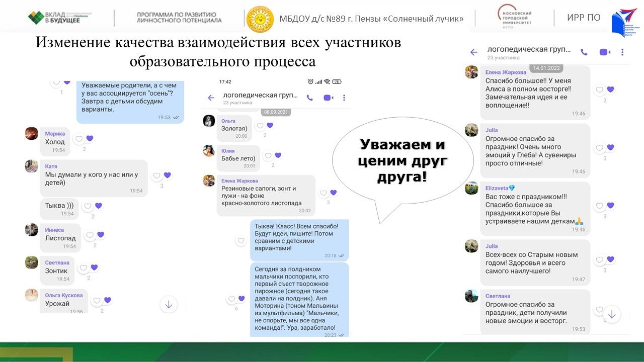
Task: Like Иннеса's "Листопад" message with outline heart
Action: (x=90, y=235)
